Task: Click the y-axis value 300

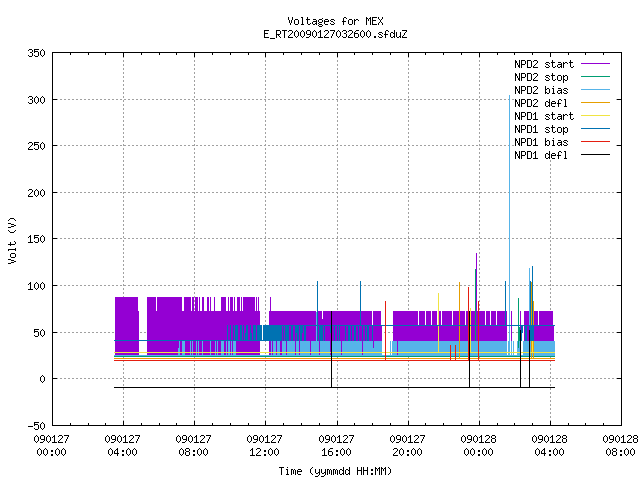Action: point(36,100)
